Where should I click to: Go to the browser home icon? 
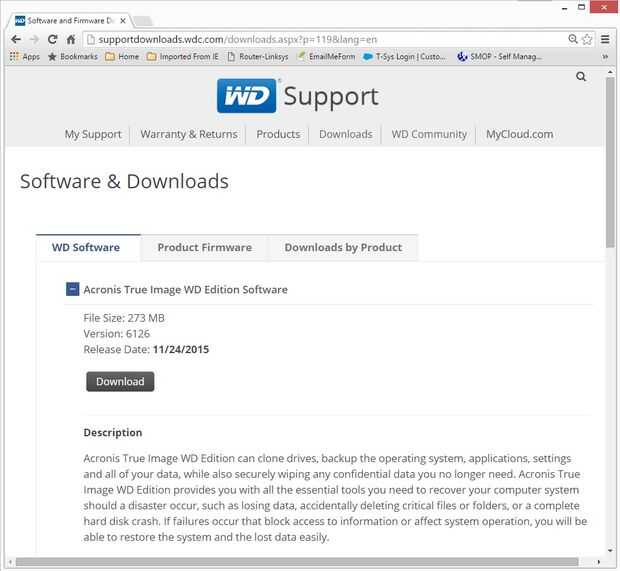pyautogui.click(x=71, y=39)
